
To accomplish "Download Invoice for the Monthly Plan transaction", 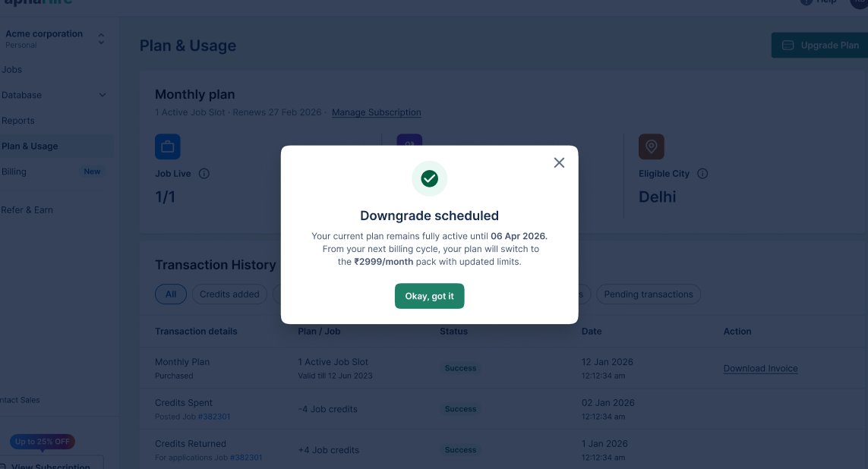I will coord(761,368).
